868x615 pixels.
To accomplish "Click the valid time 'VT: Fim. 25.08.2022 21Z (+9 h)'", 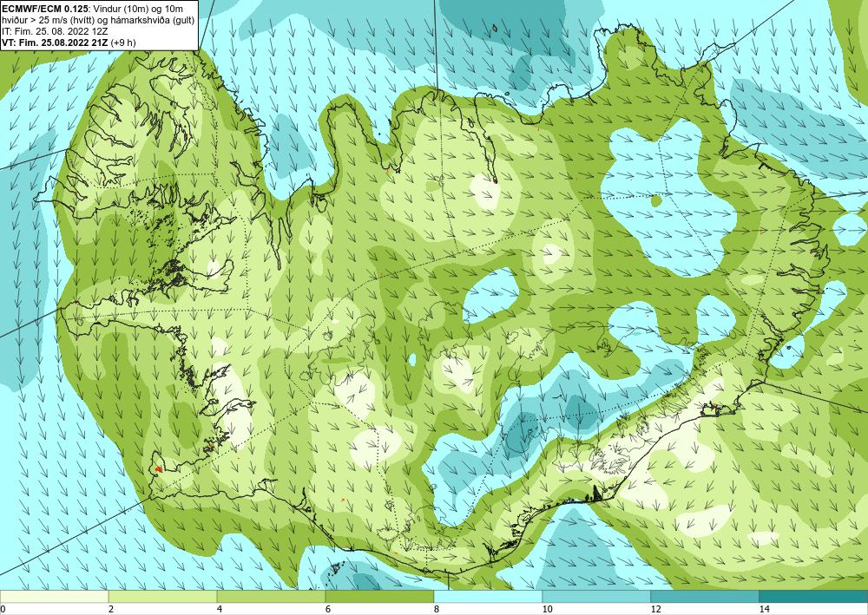I will pyautogui.click(x=69, y=42).
